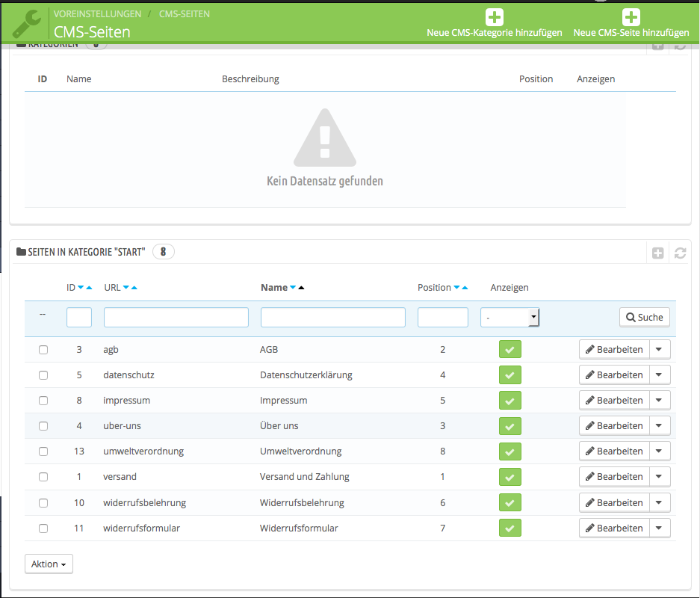
Task: Refresh the Seiten in Kategorie list
Action: 680,253
